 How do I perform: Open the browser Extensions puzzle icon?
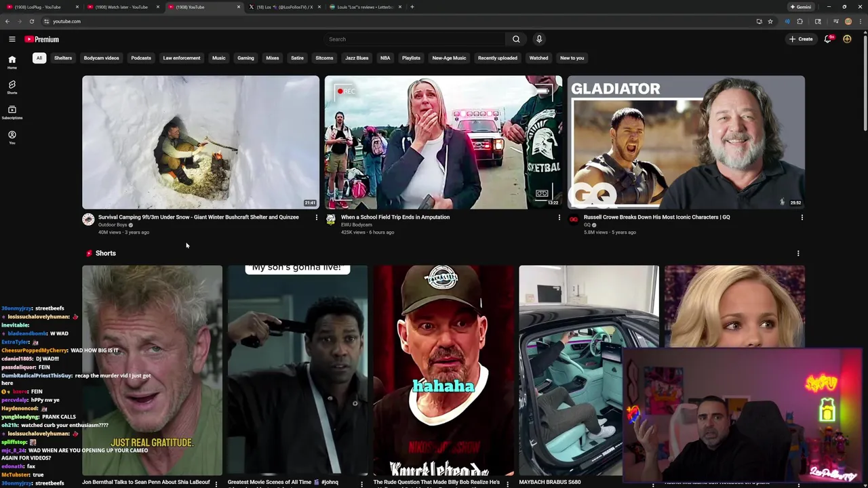[x=800, y=21]
